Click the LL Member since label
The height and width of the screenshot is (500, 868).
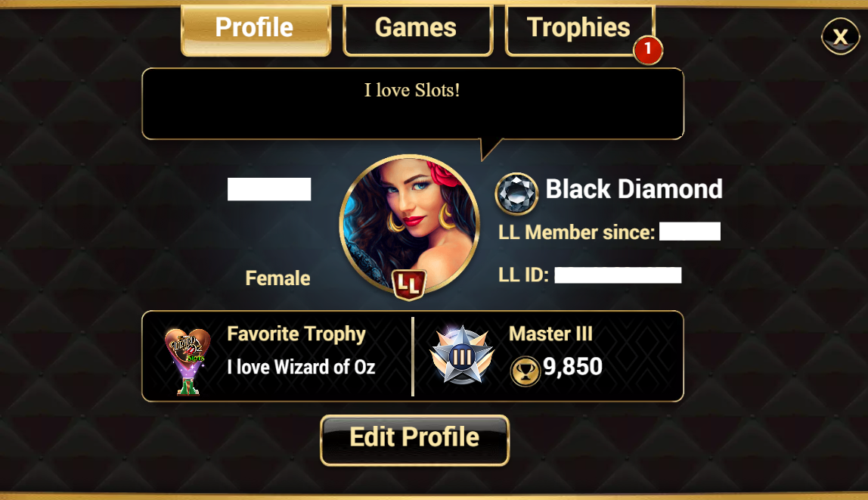click(577, 232)
